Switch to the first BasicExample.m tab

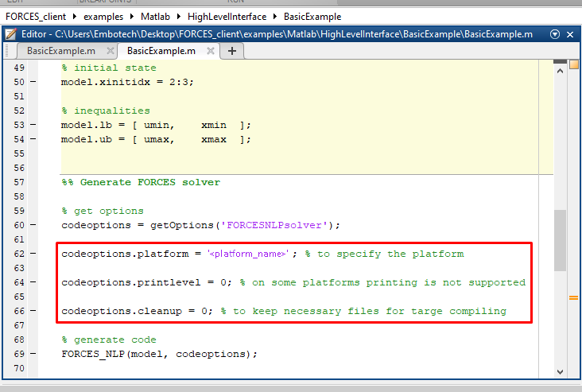pyautogui.click(x=60, y=51)
